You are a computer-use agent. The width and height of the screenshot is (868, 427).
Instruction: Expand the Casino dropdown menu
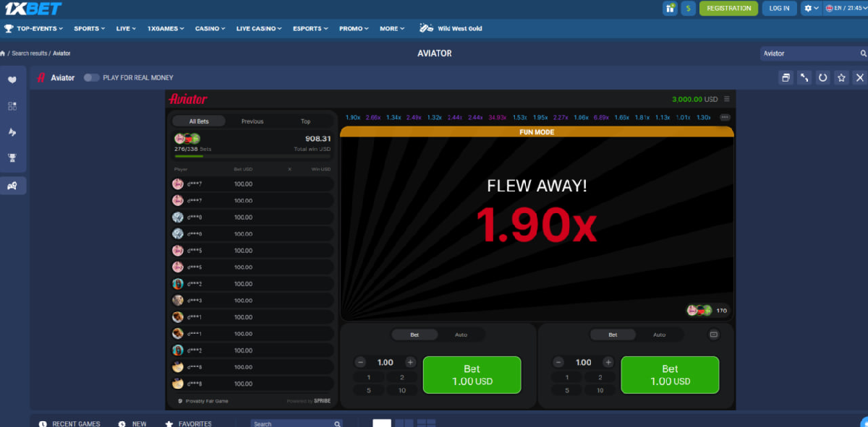pos(210,29)
